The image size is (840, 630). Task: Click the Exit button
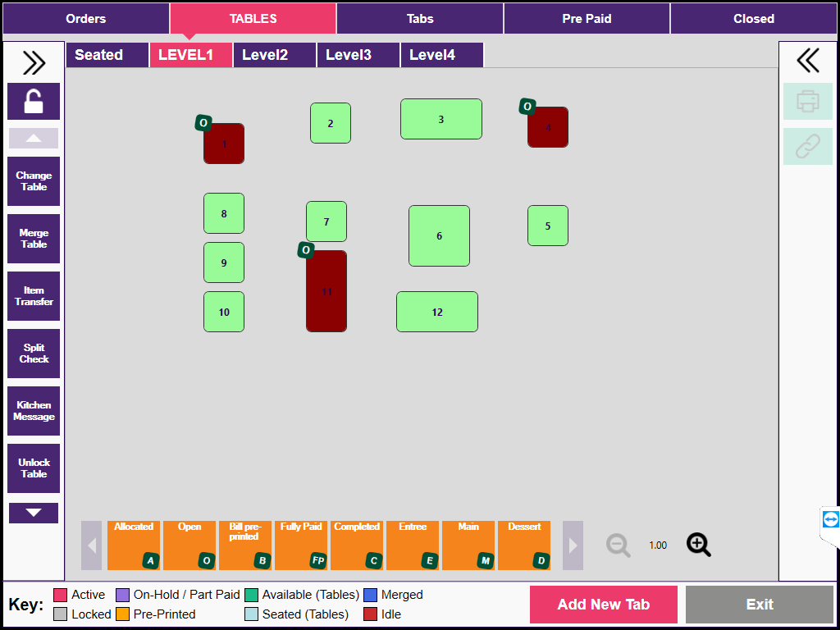(760, 605)
